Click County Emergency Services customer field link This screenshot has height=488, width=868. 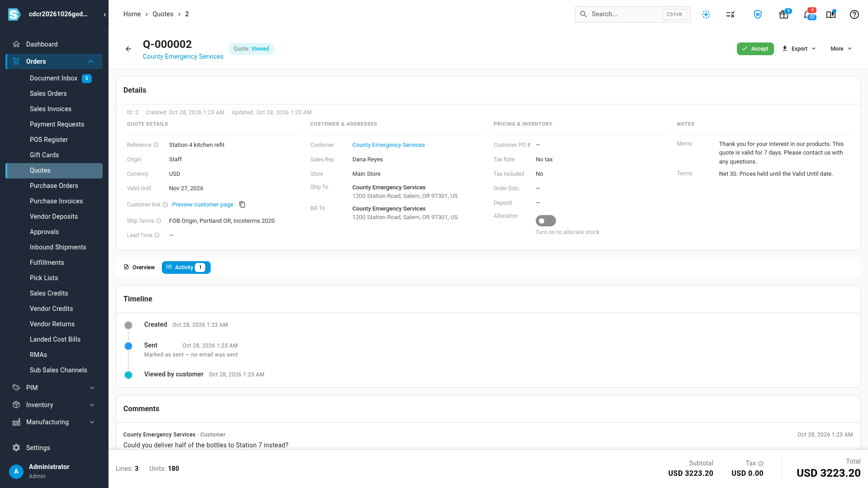388,145
